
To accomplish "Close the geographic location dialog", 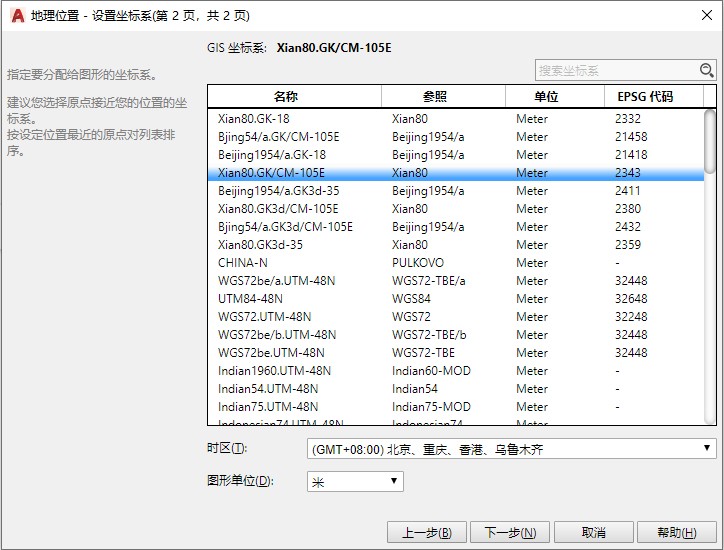I will click(x=706, y=15).
